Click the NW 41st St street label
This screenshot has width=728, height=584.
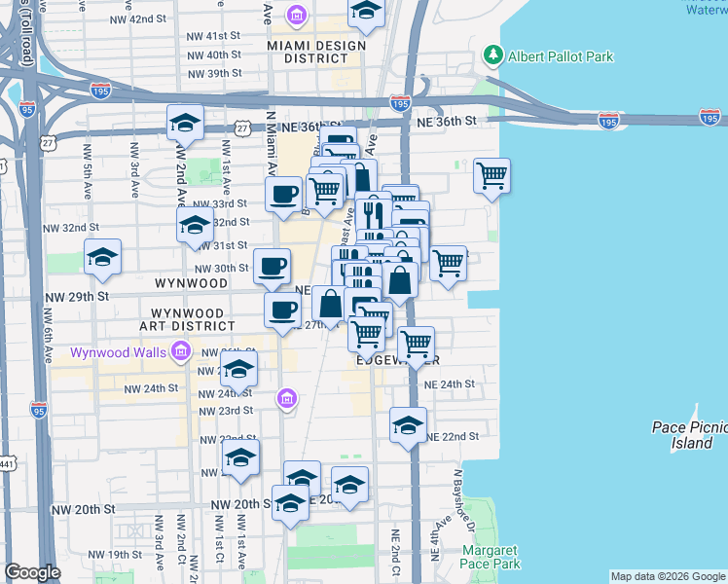(x=213, y=36)
